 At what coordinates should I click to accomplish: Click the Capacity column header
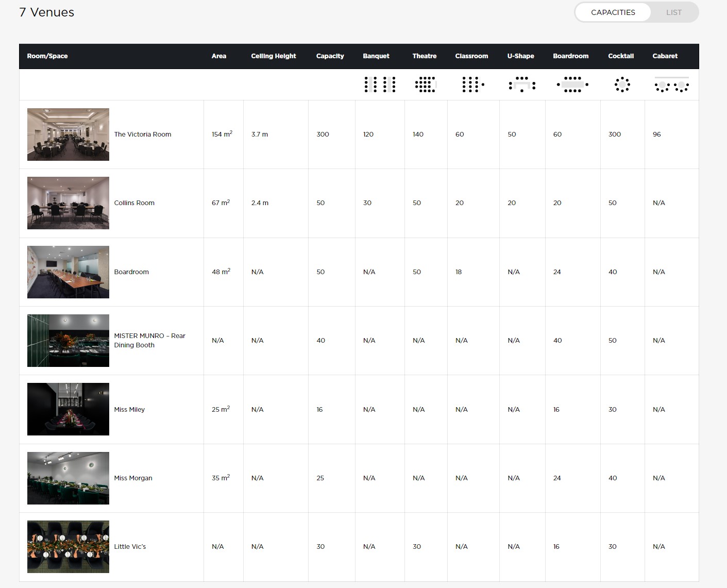pyautogui.click(x=330, y=56)
